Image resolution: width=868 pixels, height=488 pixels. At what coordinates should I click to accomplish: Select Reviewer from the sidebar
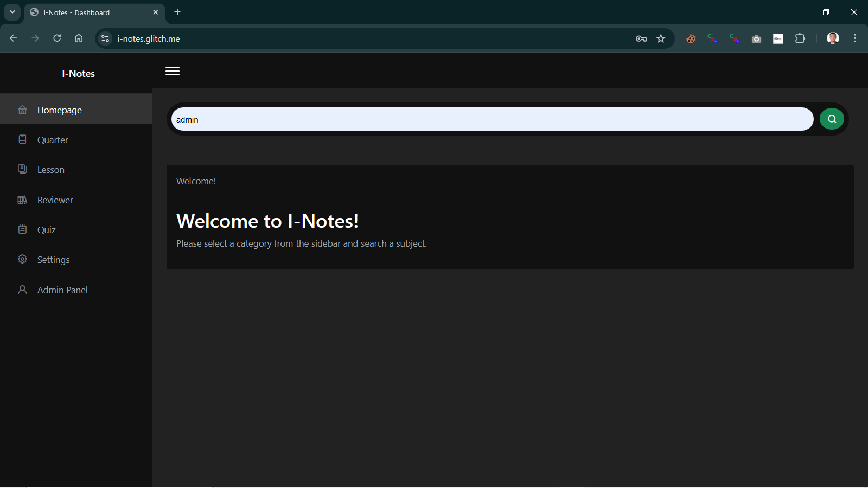tap(76, 200)
